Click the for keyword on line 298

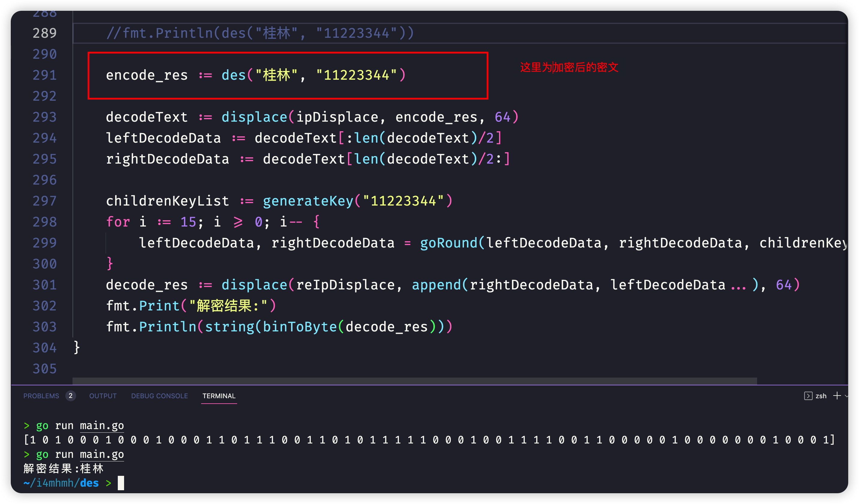click(x=118, y=222)
